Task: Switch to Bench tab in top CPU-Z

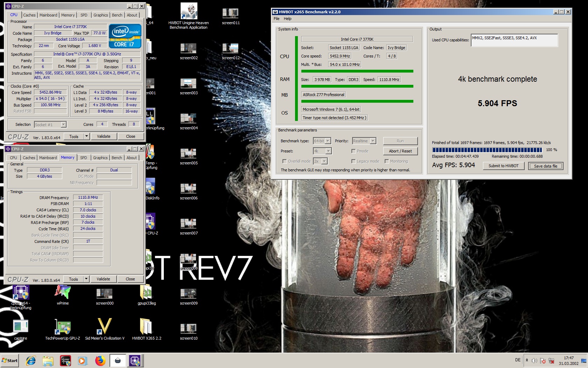Action: pyautogui.click(x=117, y=15)
